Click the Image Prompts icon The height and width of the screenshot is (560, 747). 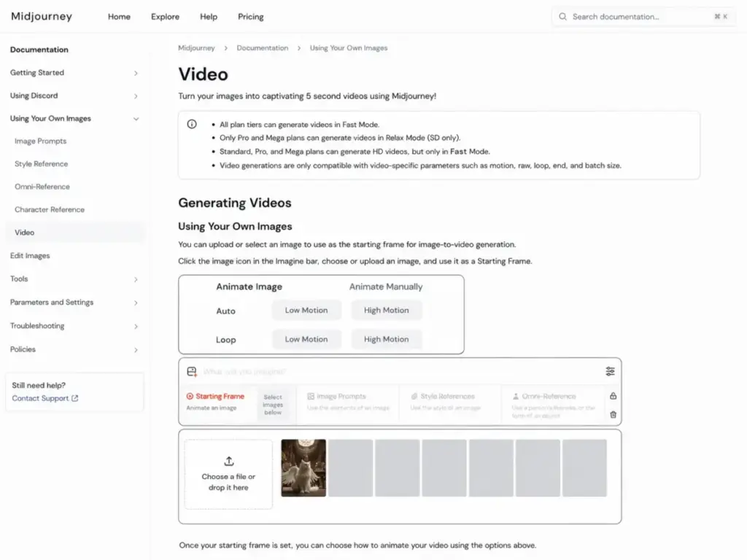311,396
